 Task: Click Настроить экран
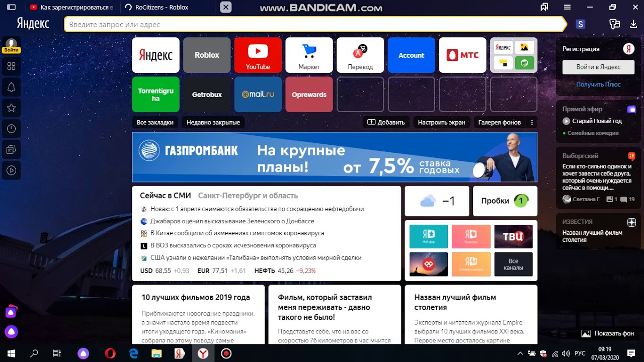click(441, 122)
